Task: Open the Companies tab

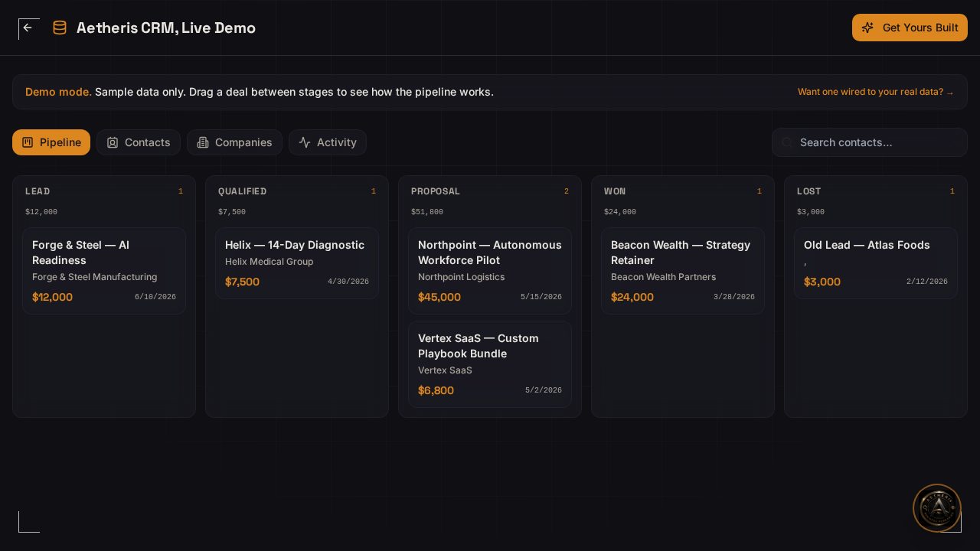Action: pos(234,142)
